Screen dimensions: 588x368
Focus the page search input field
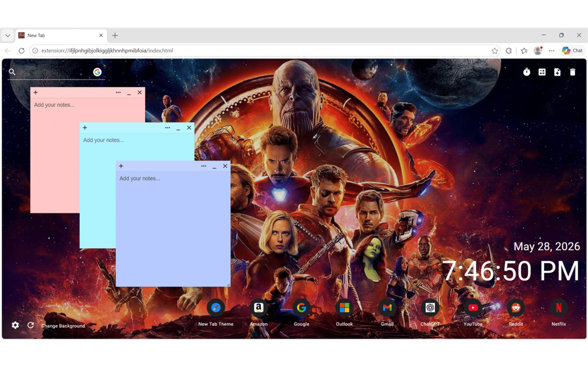coord(54,72)
